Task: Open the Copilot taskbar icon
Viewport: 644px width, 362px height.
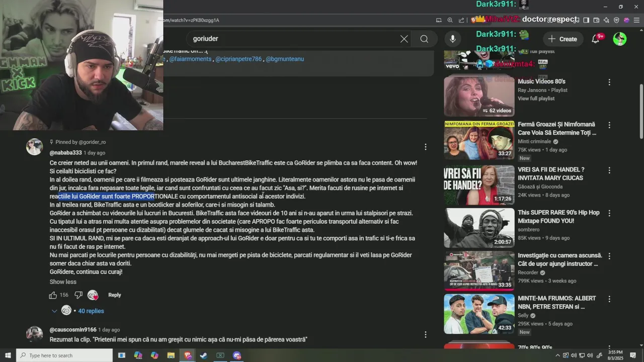Action: 154,355
